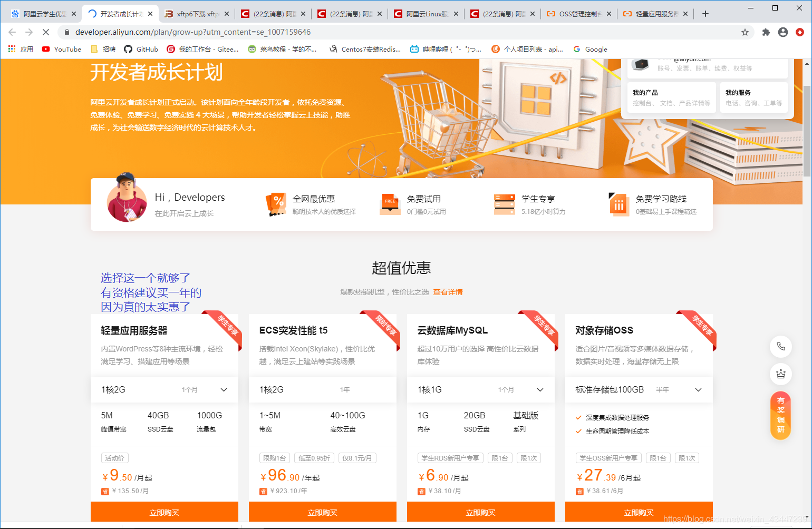Click the 学生专享 server icon
This screenshot has height=529, width=812.
pyautogui.click(x=505, y=204)
